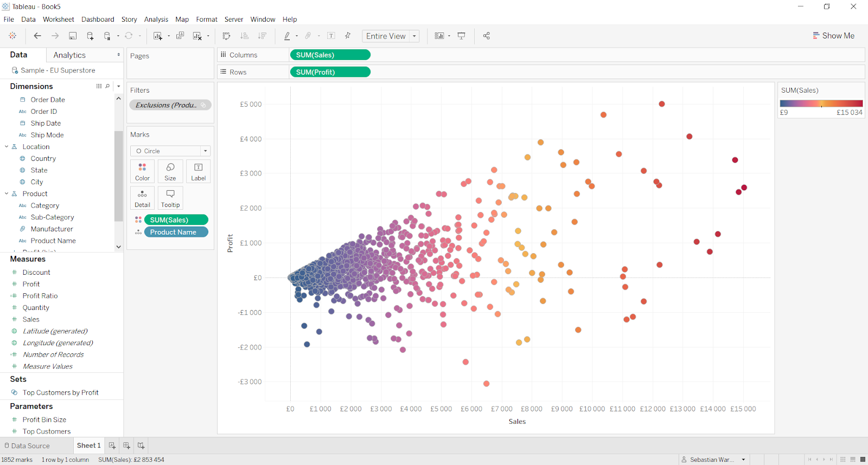Click the Show Me button
868x465 pixels.
coord(833,36)
